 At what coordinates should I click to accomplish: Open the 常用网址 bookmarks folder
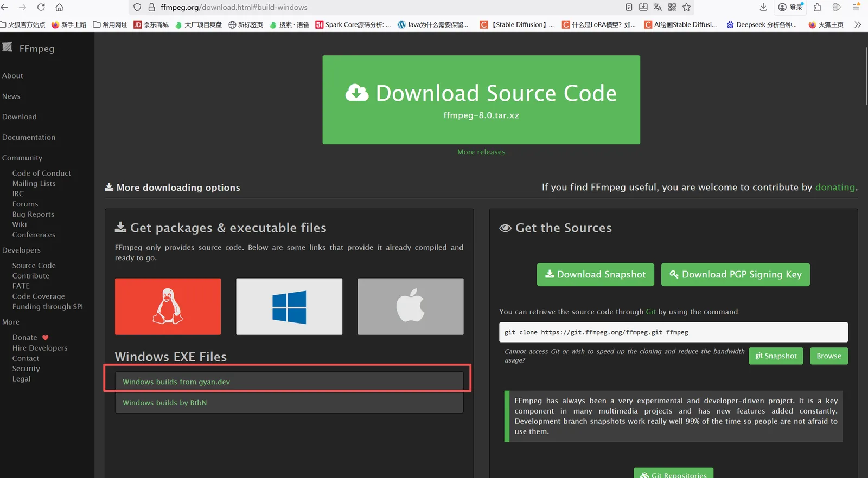tap(110, 24)
